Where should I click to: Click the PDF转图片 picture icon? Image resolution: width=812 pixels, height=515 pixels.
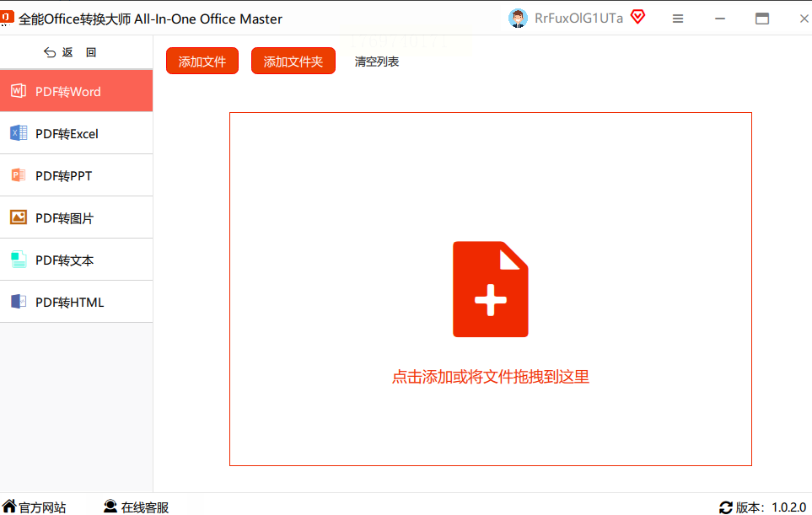pos(19,217)
